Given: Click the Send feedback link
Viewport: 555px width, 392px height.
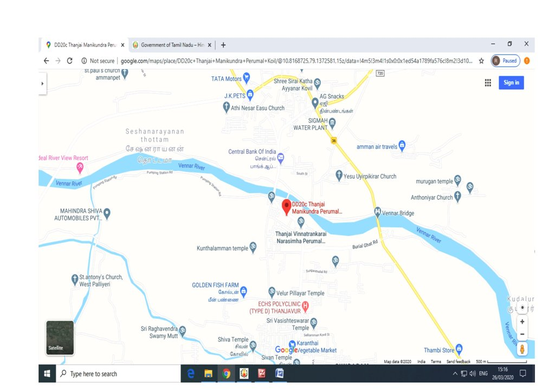Looking at the screenshot, I should tap(459, 362).
